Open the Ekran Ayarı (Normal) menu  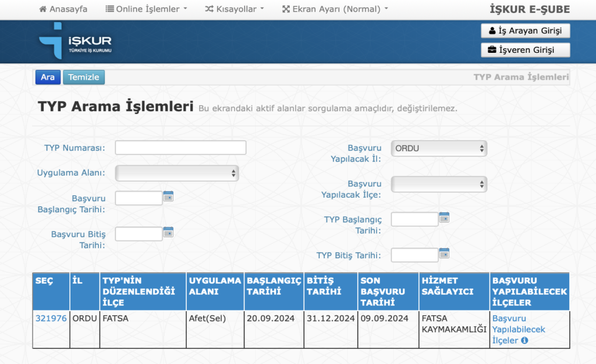click(x=335, y=9)
